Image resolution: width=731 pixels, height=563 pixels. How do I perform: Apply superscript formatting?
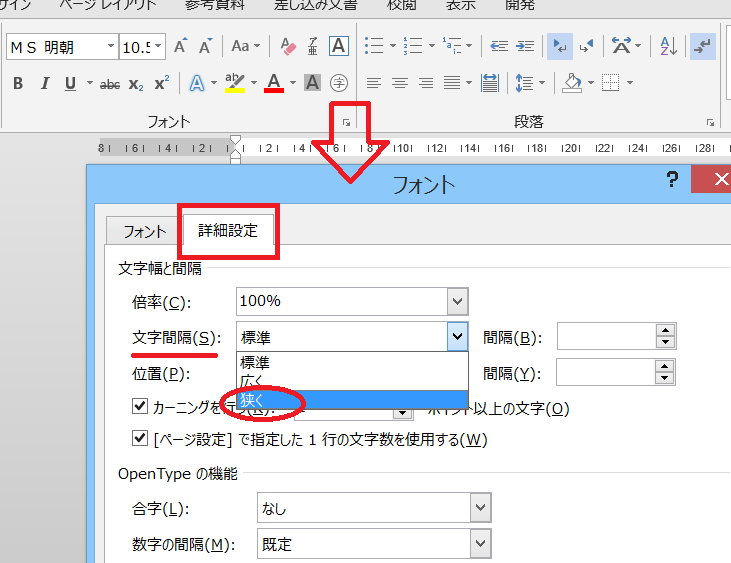coord(161,84)
